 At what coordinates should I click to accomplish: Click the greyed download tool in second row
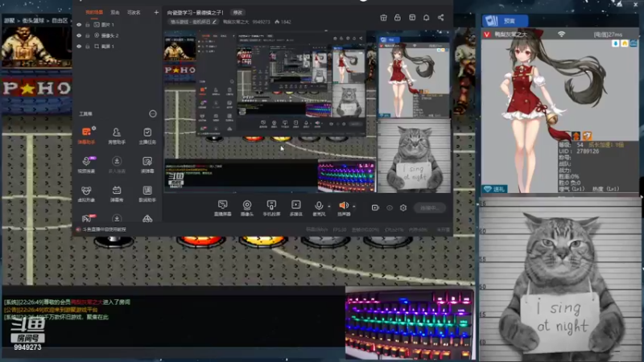[117, 165]
